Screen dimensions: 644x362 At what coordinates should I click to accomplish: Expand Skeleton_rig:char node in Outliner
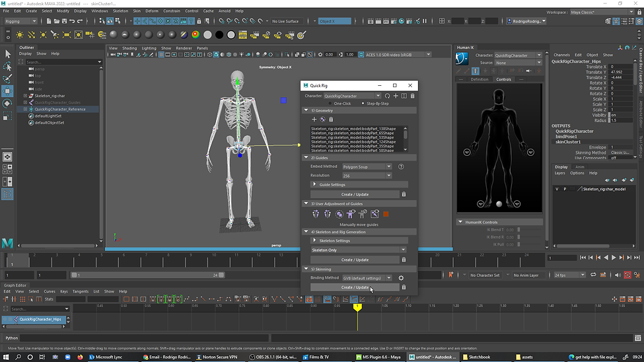point(26,96)
